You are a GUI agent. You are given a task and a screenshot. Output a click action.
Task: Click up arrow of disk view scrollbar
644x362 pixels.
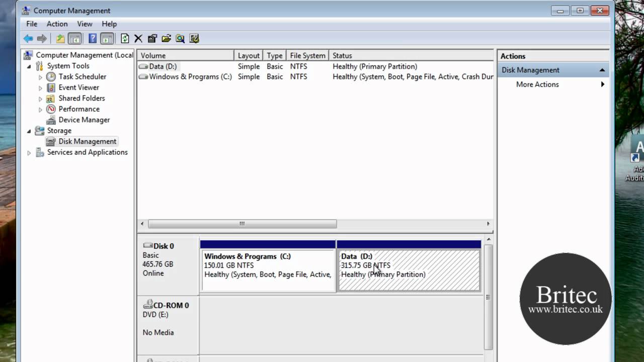pos(488,240)
